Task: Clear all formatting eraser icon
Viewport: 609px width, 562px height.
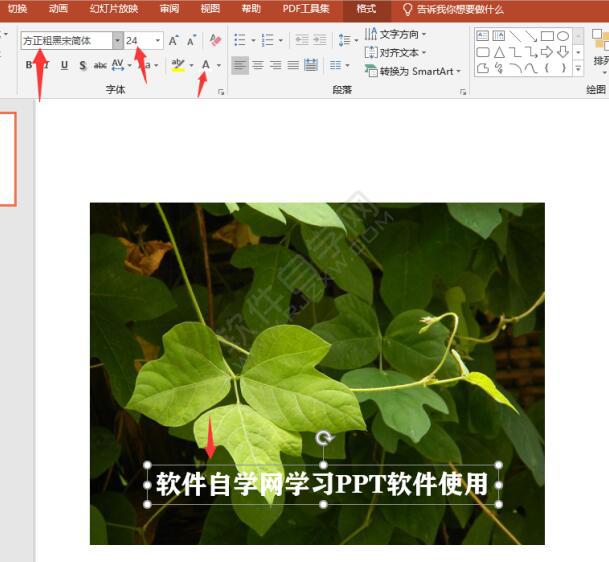Action: (x=215, y=40)
